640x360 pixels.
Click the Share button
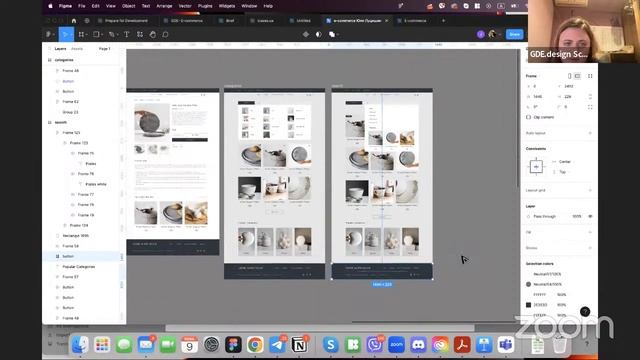pos(514,34)
